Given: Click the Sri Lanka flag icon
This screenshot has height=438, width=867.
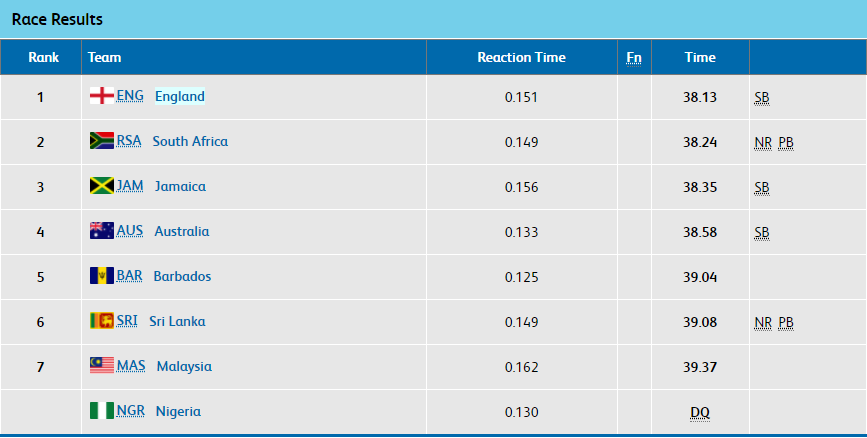Looking at the screenshot, I should coord(102,321).
